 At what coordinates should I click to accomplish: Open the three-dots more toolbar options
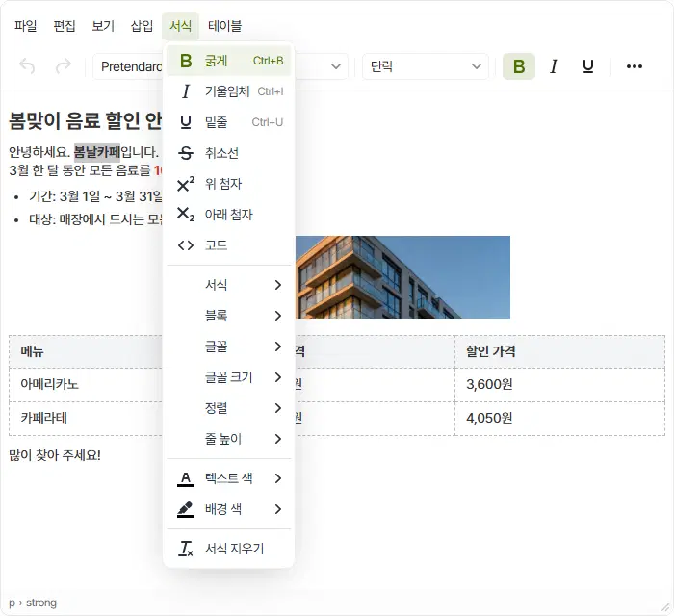coord(634,66)
